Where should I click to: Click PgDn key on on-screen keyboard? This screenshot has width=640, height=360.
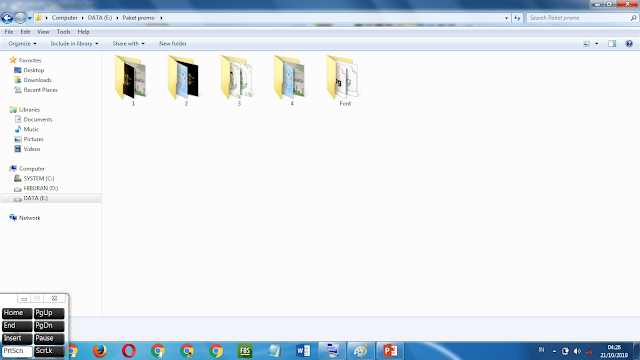(49, 326)
